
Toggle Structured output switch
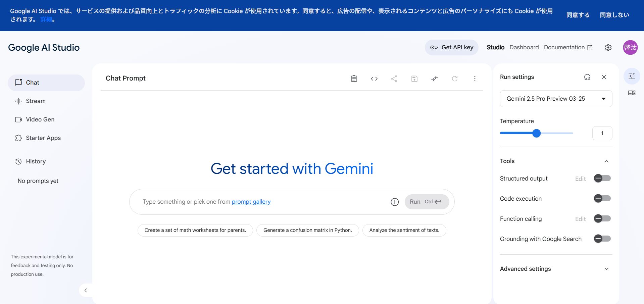point(602,179)
